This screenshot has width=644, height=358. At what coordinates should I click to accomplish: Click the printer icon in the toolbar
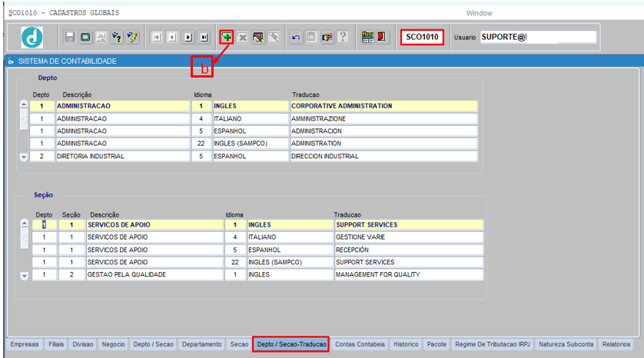101,38
